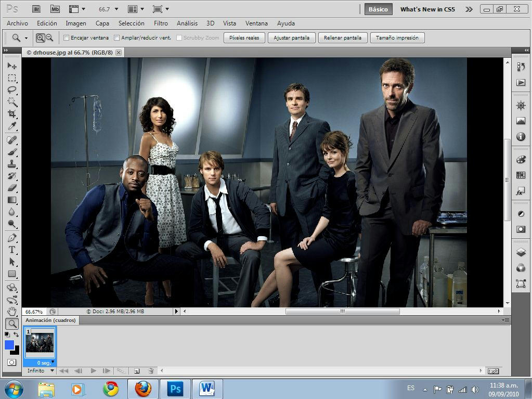Select the Lasso tool
The image size is (532, 399).
coord(12,90)
